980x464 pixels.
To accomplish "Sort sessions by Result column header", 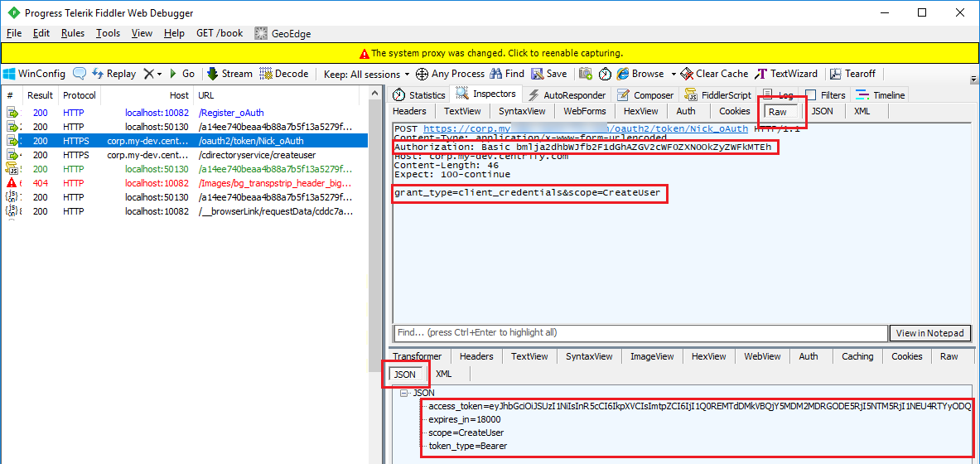I will pyautogui.click(x=40, y=95).
